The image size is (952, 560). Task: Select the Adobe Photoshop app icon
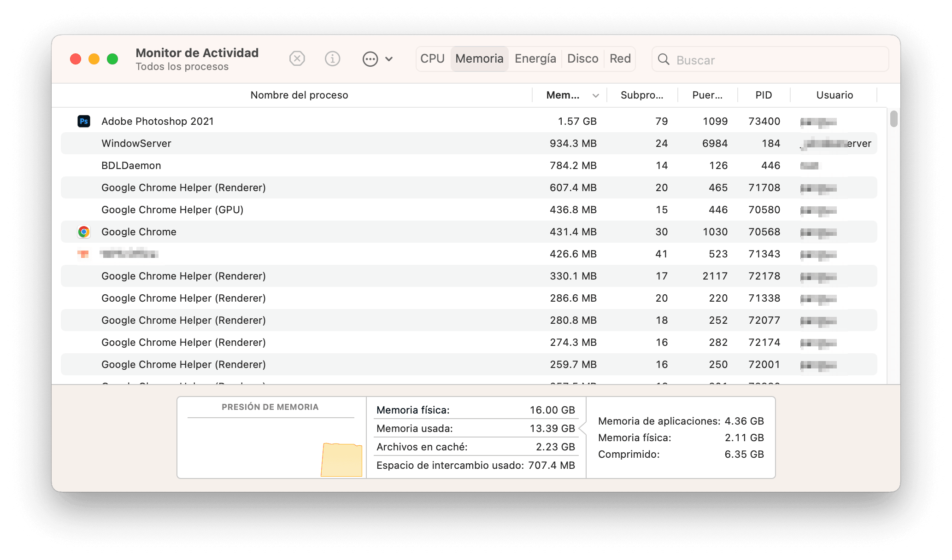[83, 121]
